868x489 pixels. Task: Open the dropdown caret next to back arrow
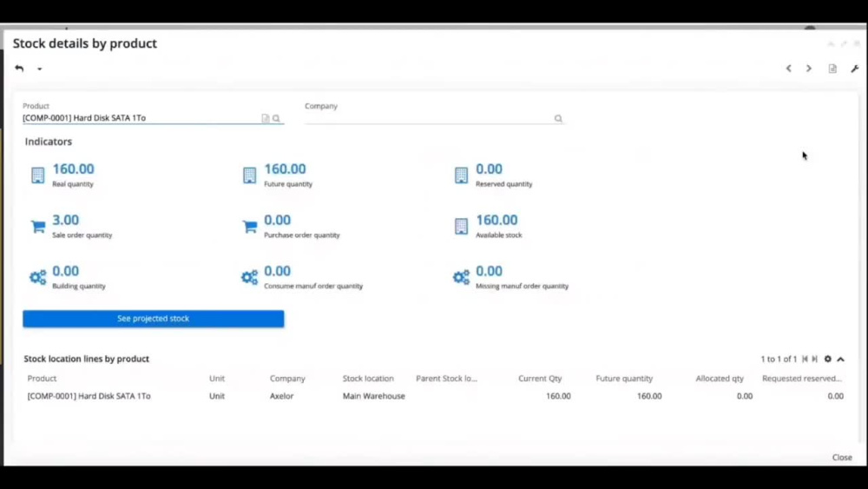[39, 69]
